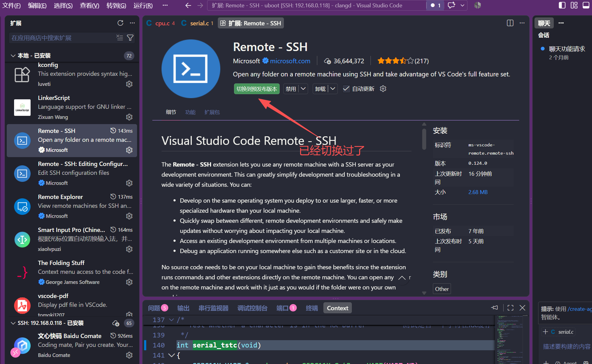This screenshot has height=364, width=592.
Task: Open 卸载 dropdown arrow
Action: (333, 89)
